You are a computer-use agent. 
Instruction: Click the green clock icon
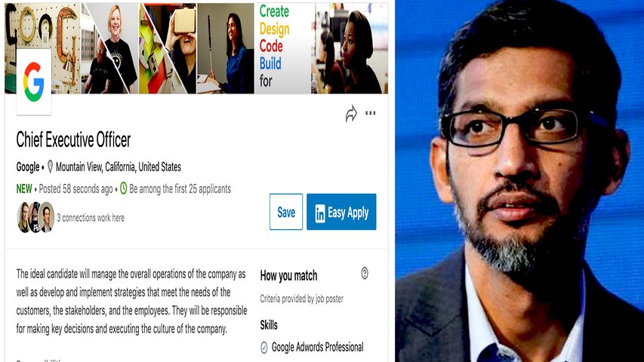(123, 189)
